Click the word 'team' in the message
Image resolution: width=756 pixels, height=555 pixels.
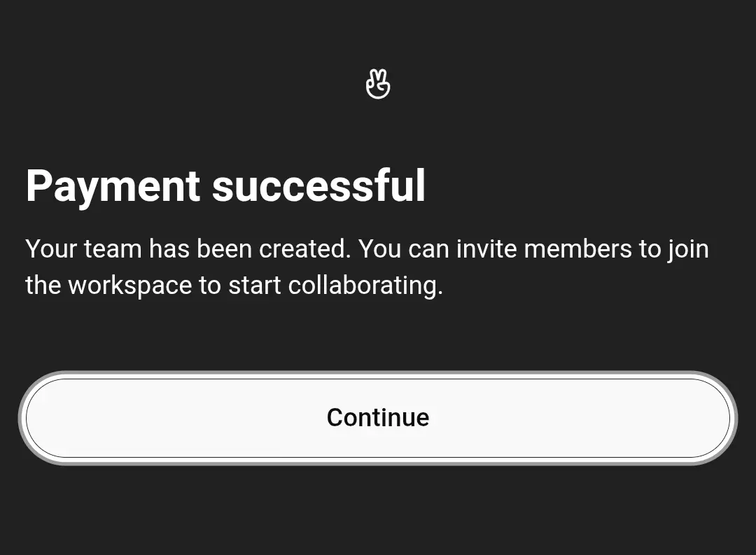(x=113, y=249)
